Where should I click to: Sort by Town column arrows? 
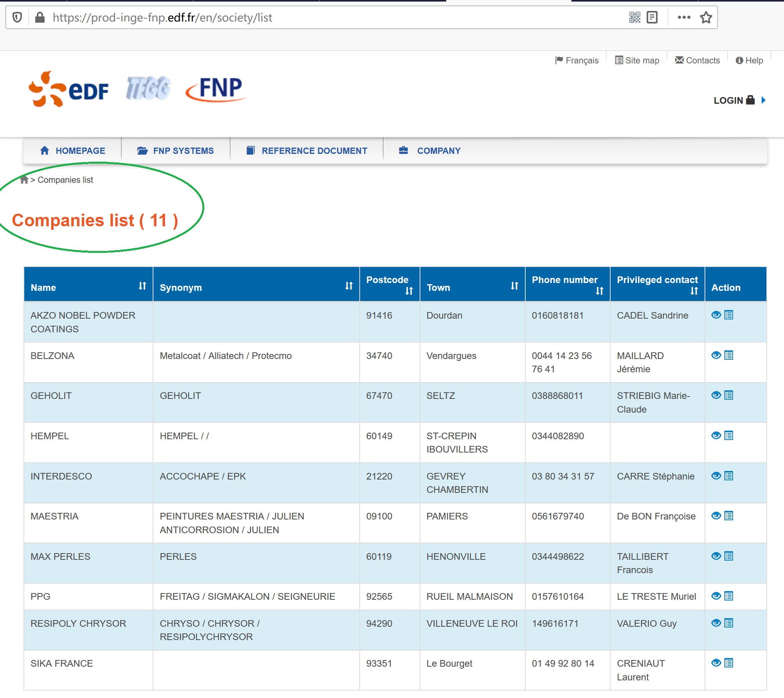click(514, 286)
